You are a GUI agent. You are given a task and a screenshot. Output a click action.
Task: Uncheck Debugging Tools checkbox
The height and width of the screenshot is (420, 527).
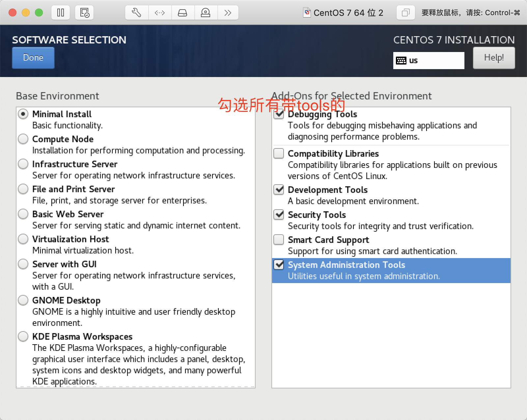(279, 114)
